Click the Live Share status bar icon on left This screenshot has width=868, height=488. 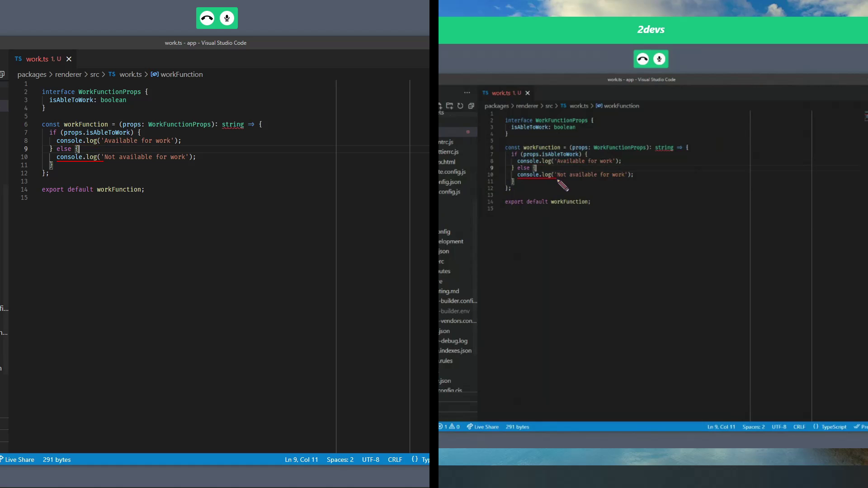tap(18, 460)
